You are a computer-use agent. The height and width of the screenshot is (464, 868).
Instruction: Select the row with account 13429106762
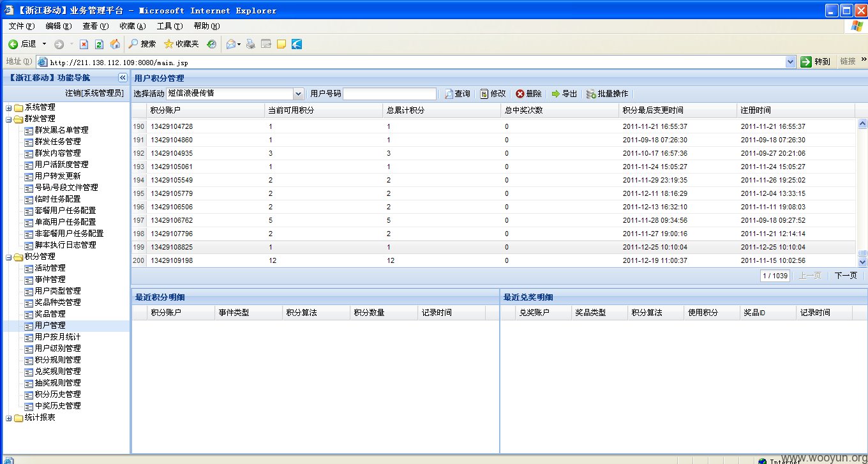493,220
